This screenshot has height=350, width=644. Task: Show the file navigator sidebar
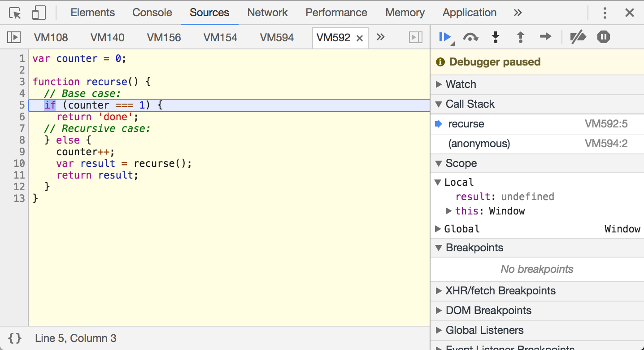[x=14, y=37]
